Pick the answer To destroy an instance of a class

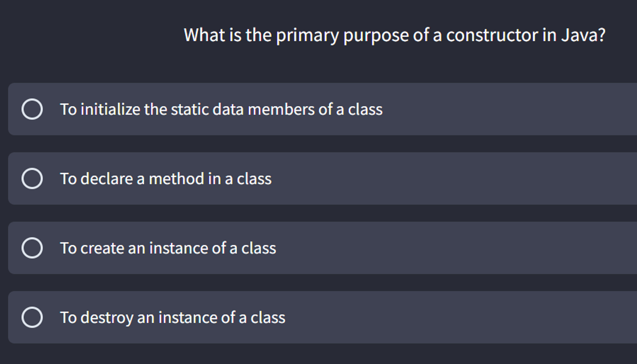pyautogui.click(x=172, y=317)
